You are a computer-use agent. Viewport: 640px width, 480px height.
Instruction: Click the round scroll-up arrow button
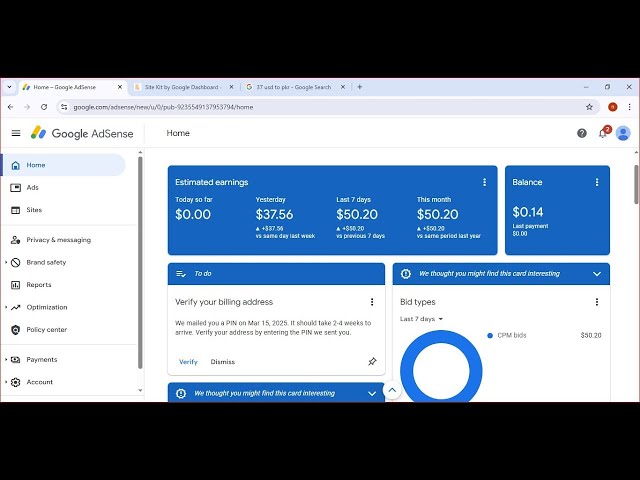coord(392,390)
